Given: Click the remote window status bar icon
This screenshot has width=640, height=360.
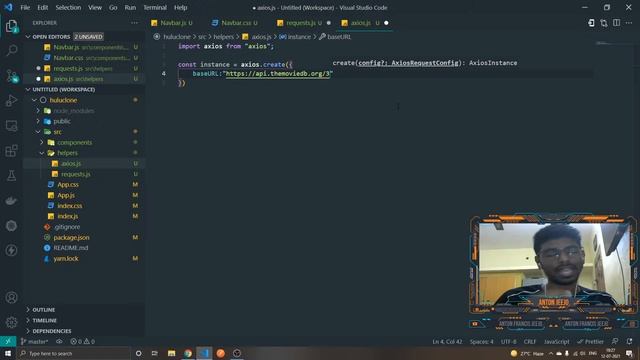Looking at the screenshot, I should [8, 341].
